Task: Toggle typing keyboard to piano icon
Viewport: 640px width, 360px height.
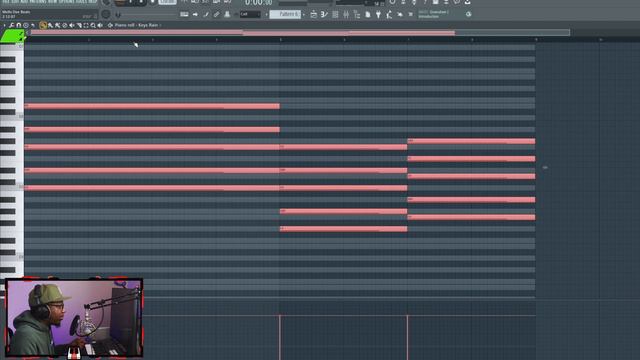Action: pos(184,14)
